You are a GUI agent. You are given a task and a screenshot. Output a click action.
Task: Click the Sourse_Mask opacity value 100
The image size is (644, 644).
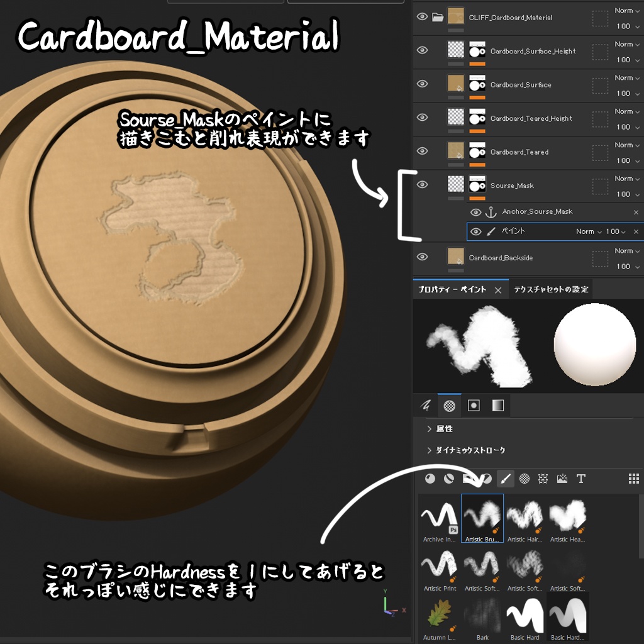point(622,194)
